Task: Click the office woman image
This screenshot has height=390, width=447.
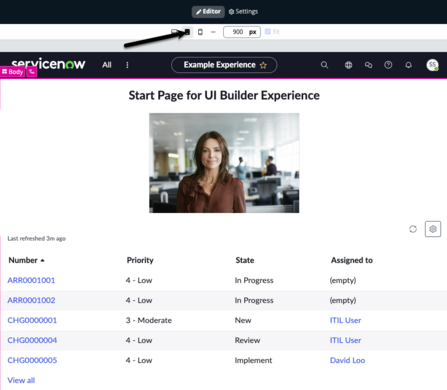Action: pos(224,163)
